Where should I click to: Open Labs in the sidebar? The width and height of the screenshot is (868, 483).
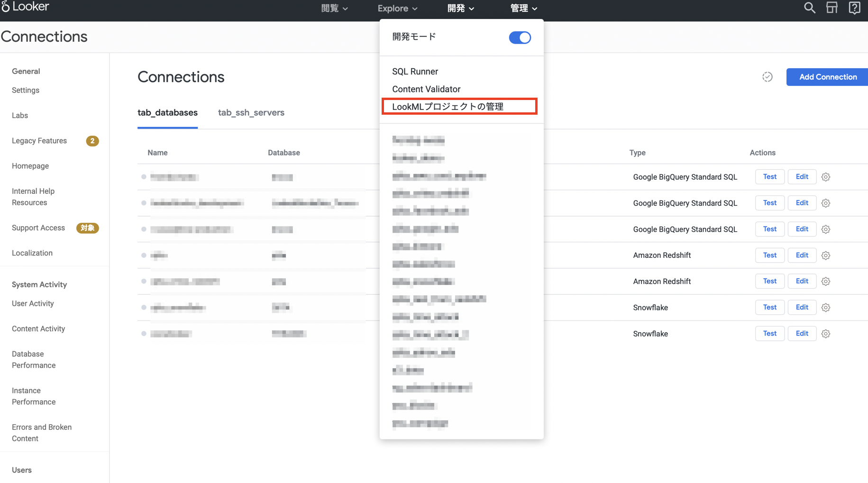(20, 116)
